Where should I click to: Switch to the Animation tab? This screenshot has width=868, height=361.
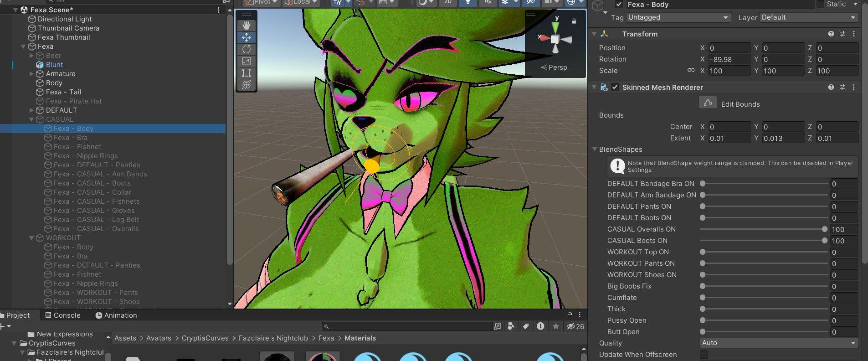pos(116,315)
